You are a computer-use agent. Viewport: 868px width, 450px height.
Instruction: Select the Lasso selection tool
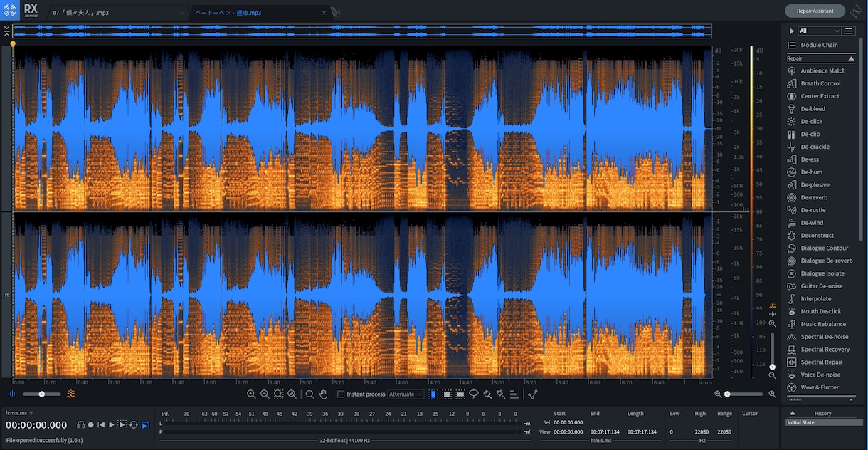click(x=473, y=394)
